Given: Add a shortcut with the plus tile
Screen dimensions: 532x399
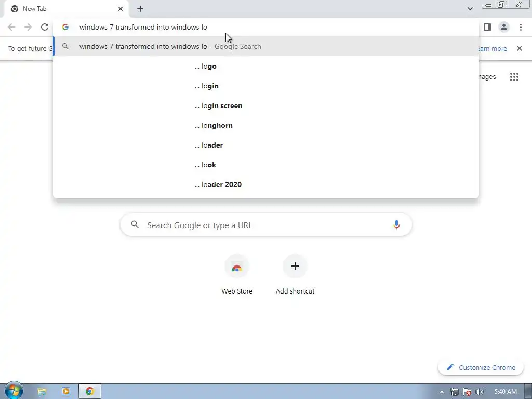Looking at the screenshot, I should 295,275.
